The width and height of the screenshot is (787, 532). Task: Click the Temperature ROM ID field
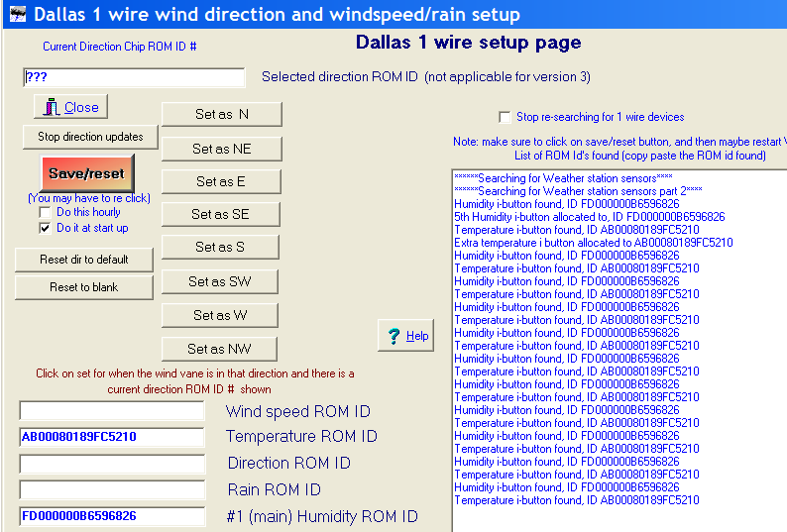(112, 437)
